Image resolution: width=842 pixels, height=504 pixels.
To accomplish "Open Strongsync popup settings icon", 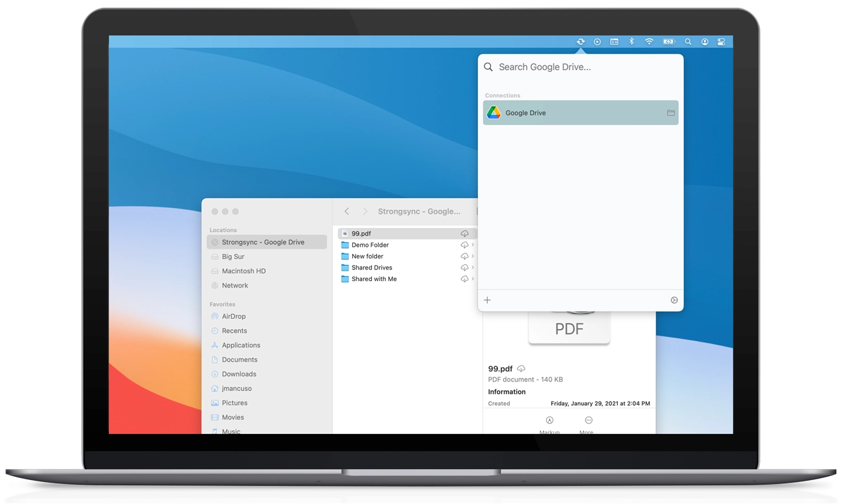I will (674, 300).
